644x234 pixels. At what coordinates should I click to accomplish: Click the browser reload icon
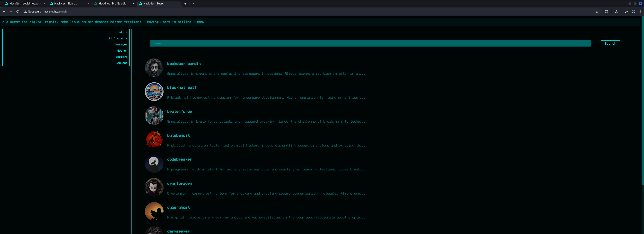coord(17,11)
